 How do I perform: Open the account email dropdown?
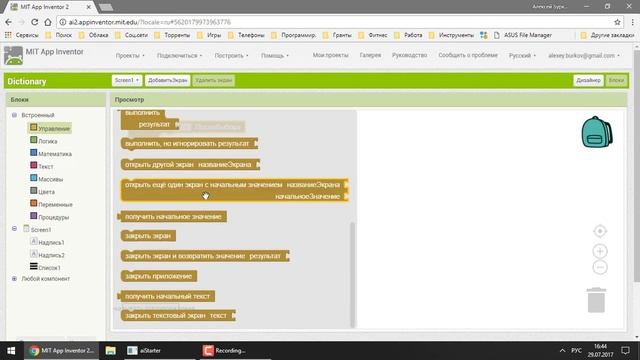584,56
